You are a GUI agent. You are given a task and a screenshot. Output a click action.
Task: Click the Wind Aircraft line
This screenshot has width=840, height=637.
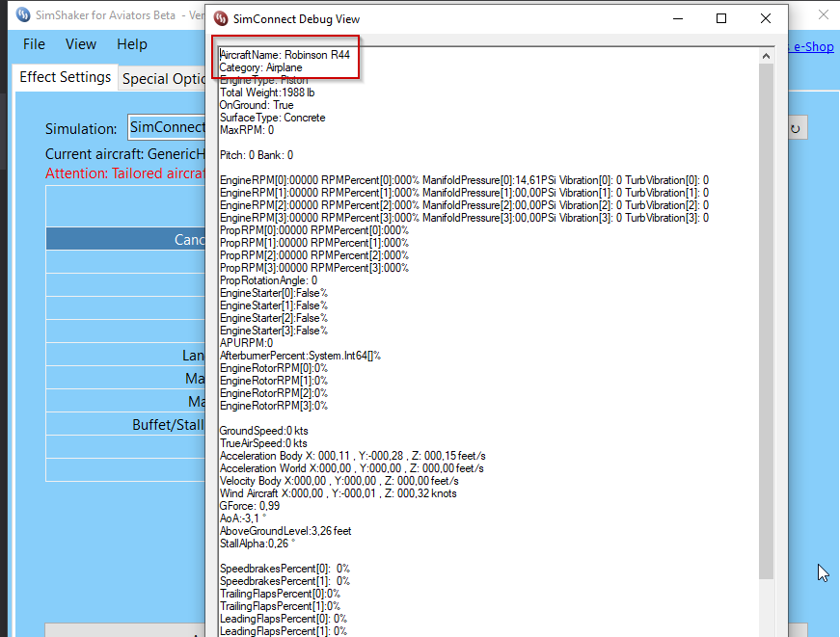pyautogui.click(x=339, y=493)
